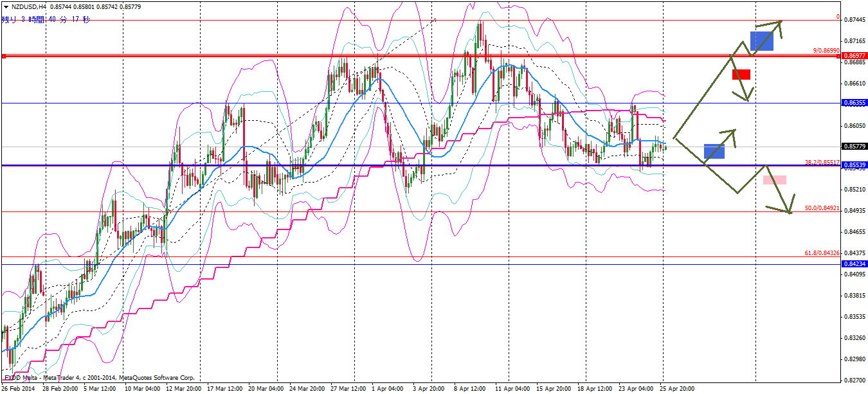Click the 0.84935 price axis value
This screenshot has width=868, height=394.
click(854, 211)
